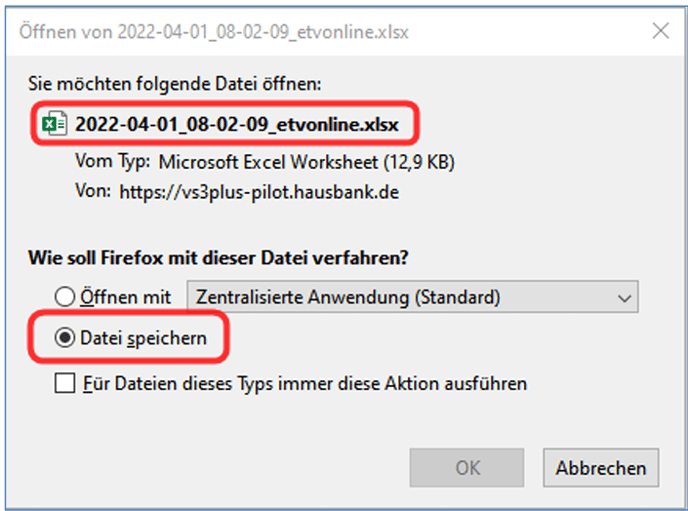Cancel via the Abbrechen button
The width and height of the screenshot is (688, 511).
[601, 468]
